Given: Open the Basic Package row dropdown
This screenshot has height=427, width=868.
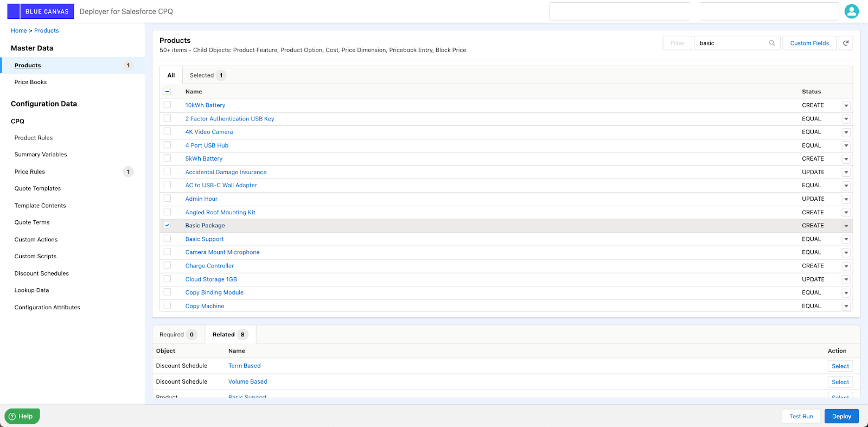Looking at the screenshot, I should [x=846, y=226].
